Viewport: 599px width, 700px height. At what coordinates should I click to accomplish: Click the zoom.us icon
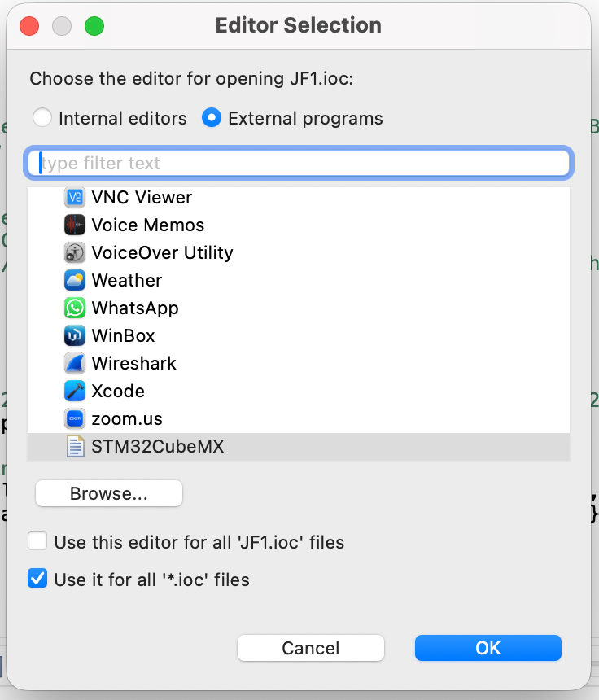75,418
